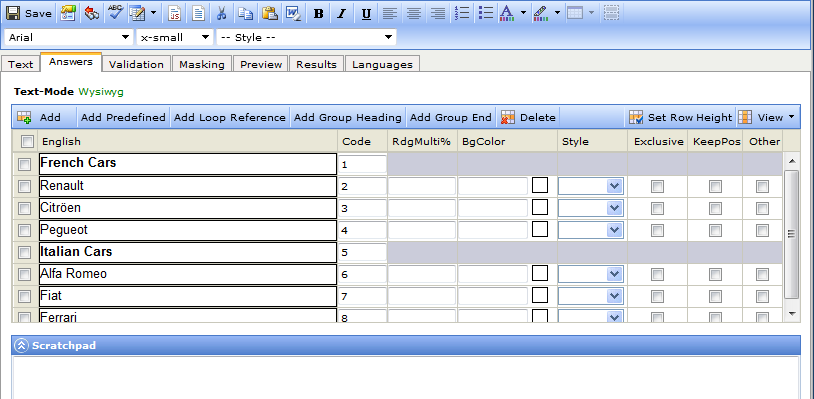Enable Exclusive for the Renault row
Viewport: 814px width, 399px height.
(x=657, y=186)
